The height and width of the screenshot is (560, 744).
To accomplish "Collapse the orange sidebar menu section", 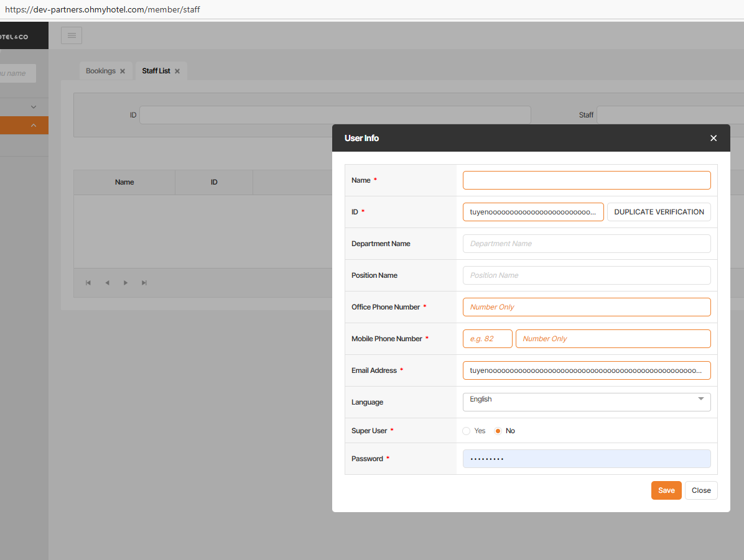I will click(x=34, y=126).
